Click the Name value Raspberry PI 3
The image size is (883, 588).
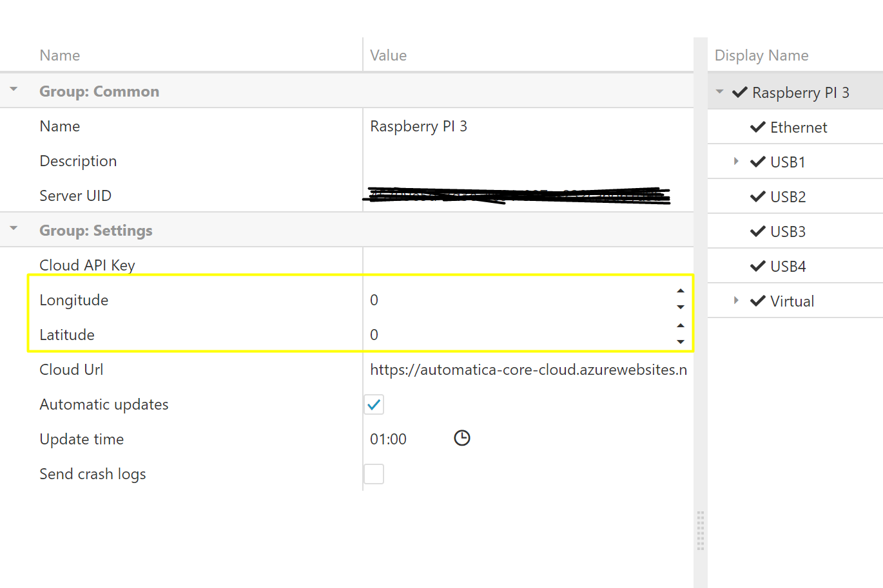[418, 126]
